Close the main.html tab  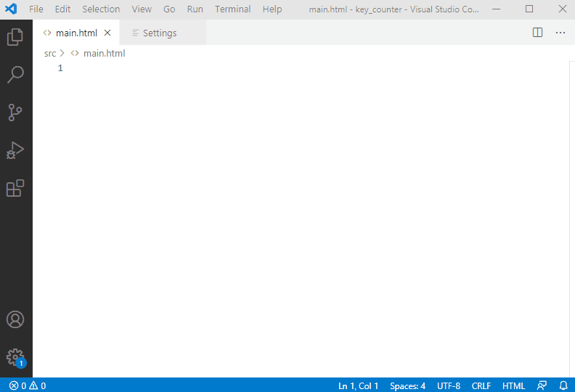click(107, 33)
